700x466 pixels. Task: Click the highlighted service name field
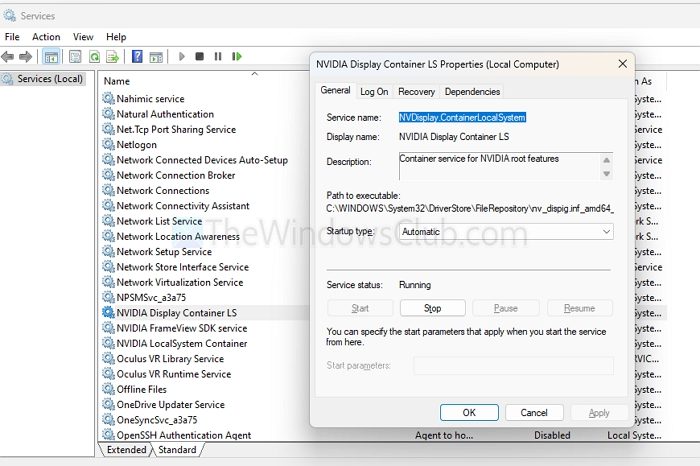tap(462, 117)
